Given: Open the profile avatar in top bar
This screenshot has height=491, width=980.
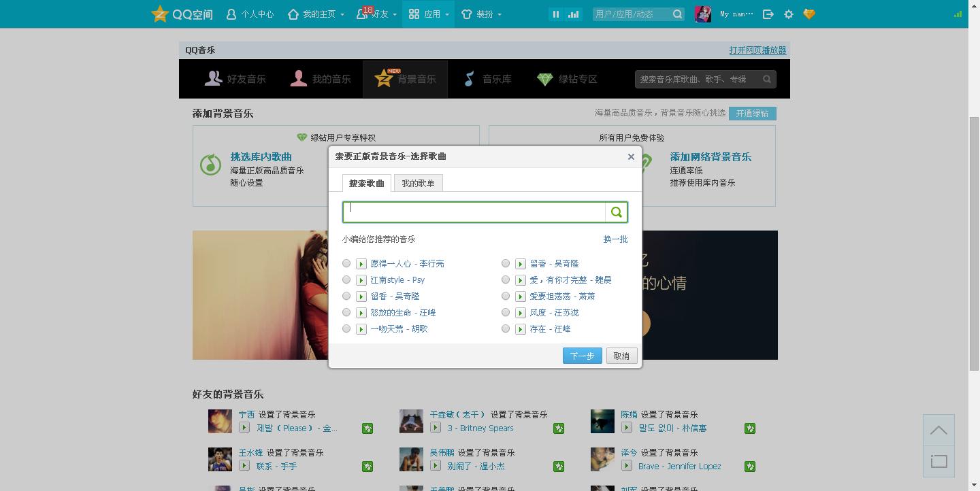Looking at the screenshot, I should [703, 14].
